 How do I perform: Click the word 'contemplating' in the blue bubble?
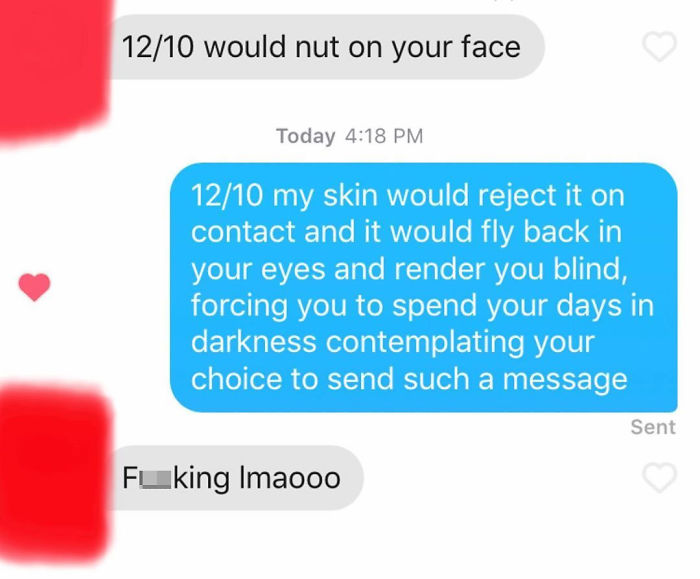coord(425,343)
